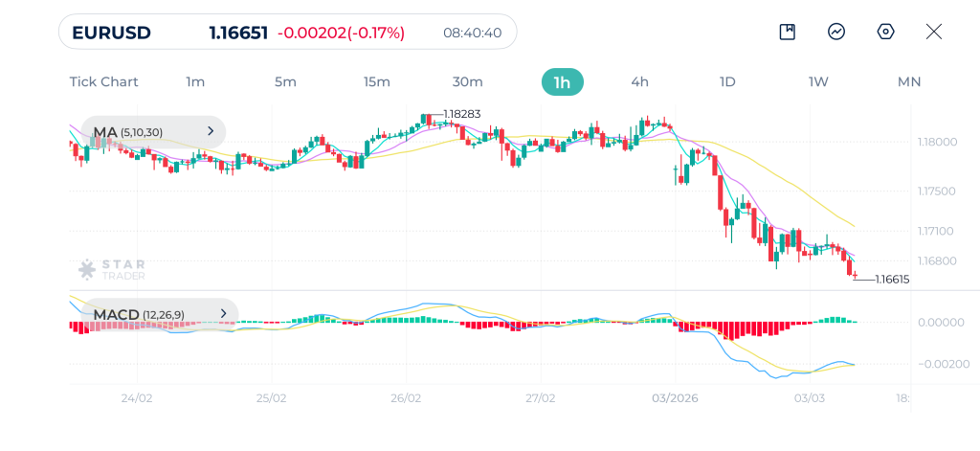Click the 1.16615 low price marker
The height and width of the screenshot is (451, 980).
(x=893, y=280)
